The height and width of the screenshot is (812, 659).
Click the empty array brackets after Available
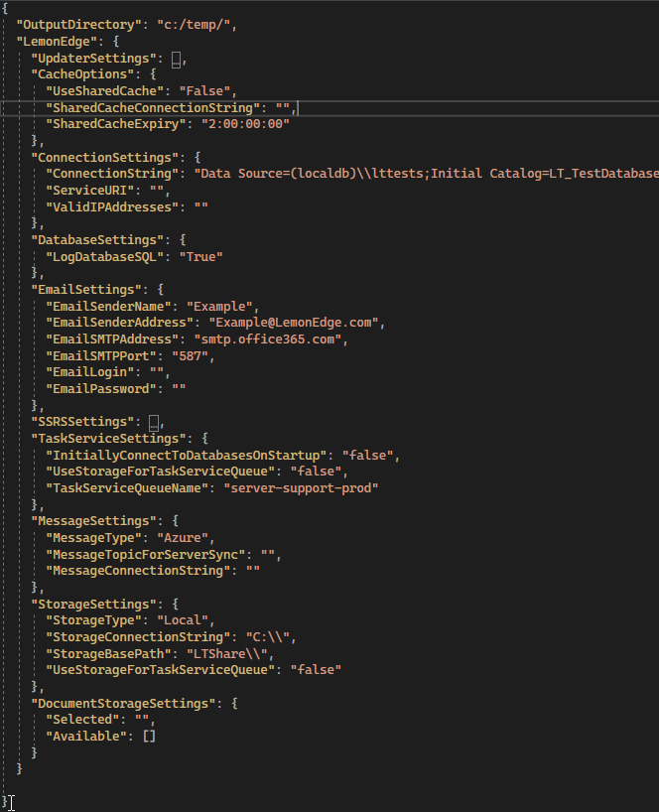[149, 737]
